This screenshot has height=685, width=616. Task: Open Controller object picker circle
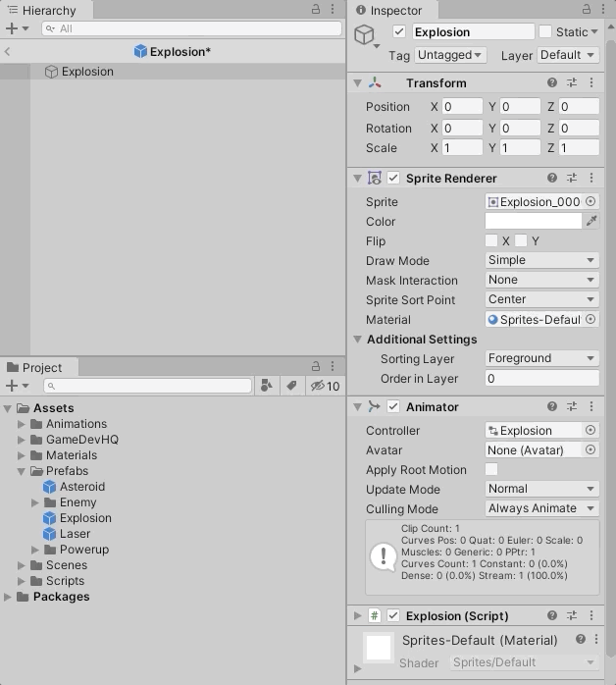pos(590,430)
